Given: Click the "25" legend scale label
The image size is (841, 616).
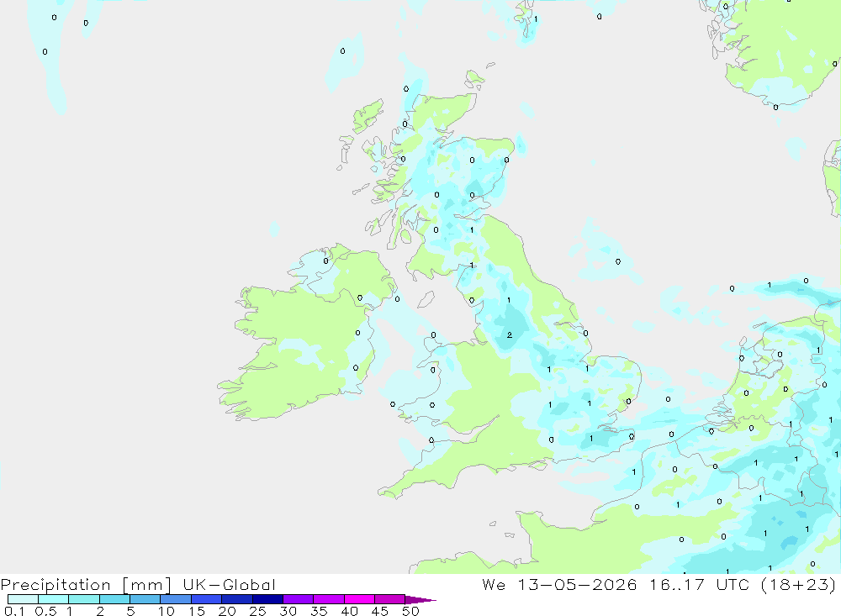Looking at the screenshot, I should coord(257,611).
